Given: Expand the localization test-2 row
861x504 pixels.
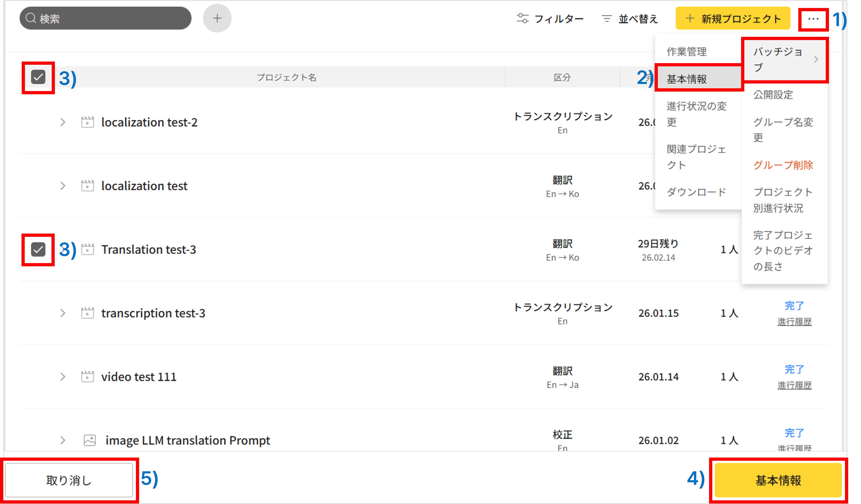Looking at the screenshot, I should coord(62,122).
